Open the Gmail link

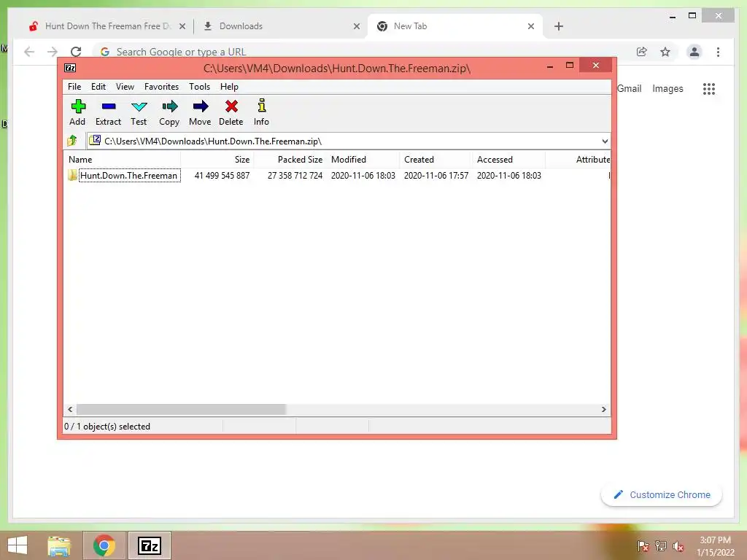(629, 88)
